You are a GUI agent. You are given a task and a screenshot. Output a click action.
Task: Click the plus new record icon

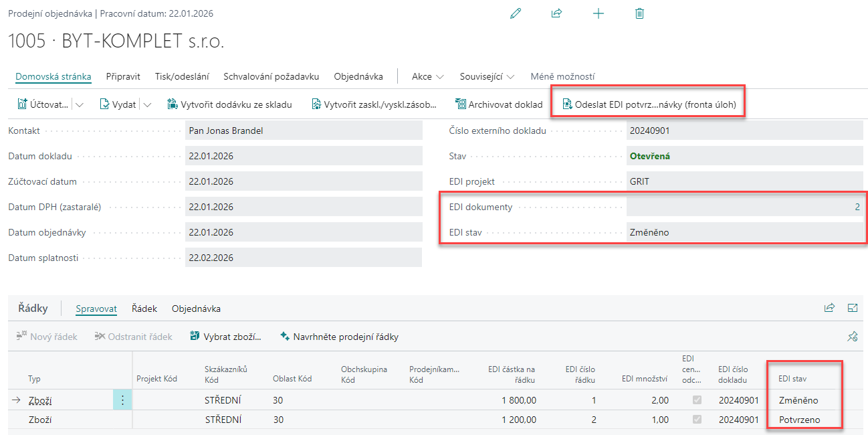coord(599,13)
